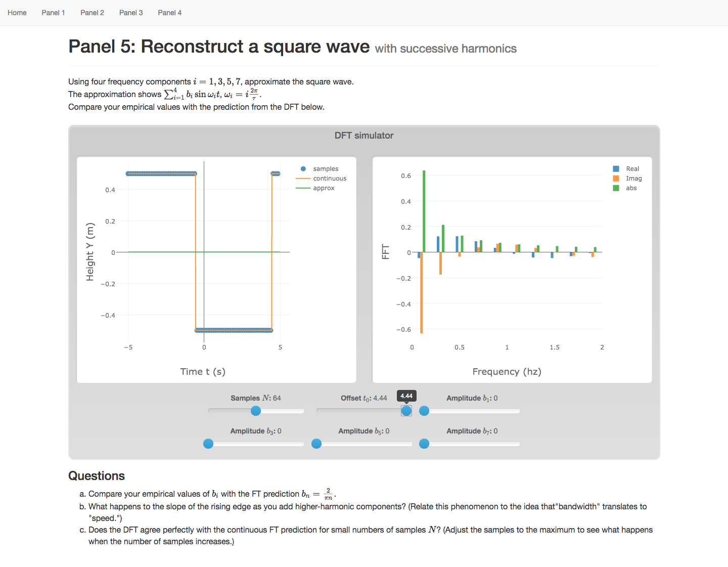Viewport: 728px width, 567px height.
Task: Open Panel 2 in navbar
Action: tap(92, 13)
